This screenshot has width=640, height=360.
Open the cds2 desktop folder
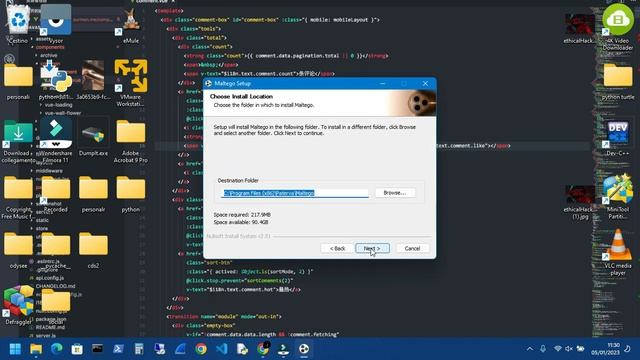click(x=93, y=250)
